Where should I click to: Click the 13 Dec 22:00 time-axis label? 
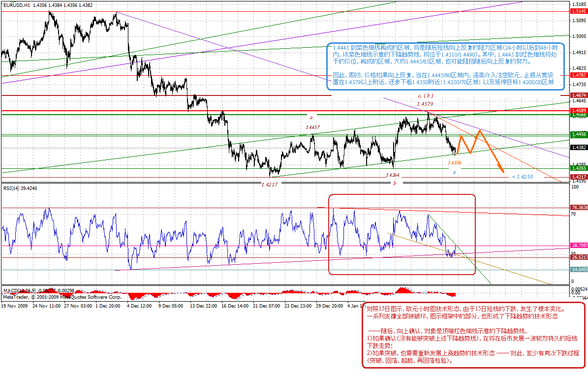coord(203,306)
